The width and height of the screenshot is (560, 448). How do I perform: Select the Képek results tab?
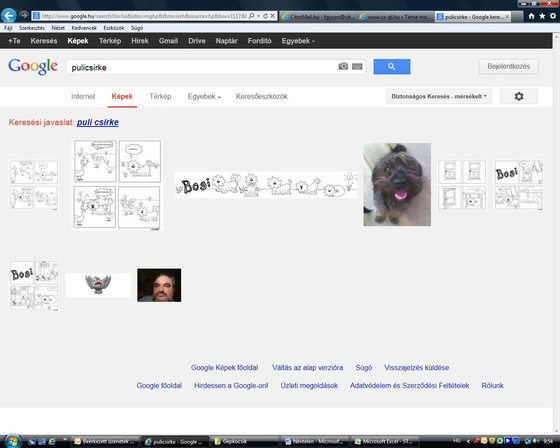coord(122,96)
